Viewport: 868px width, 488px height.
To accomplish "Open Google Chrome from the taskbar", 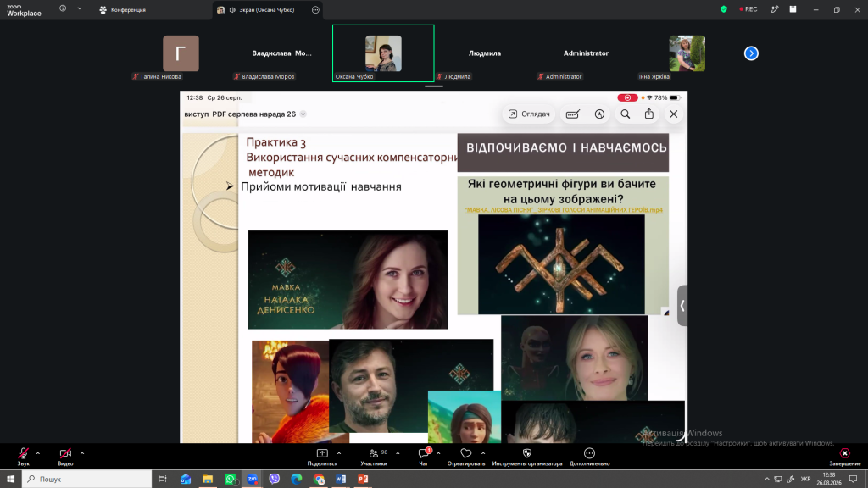I will 319,479.
